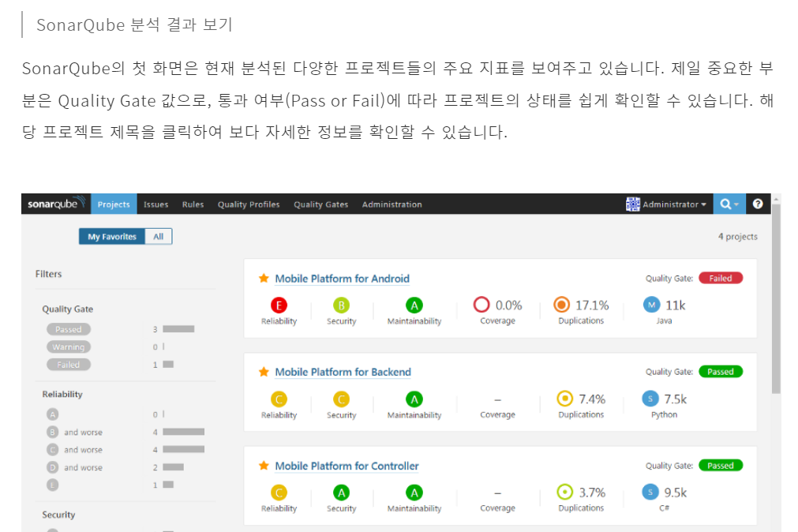Click Reliability B and worse bar
798x532 pixels.
184,432
